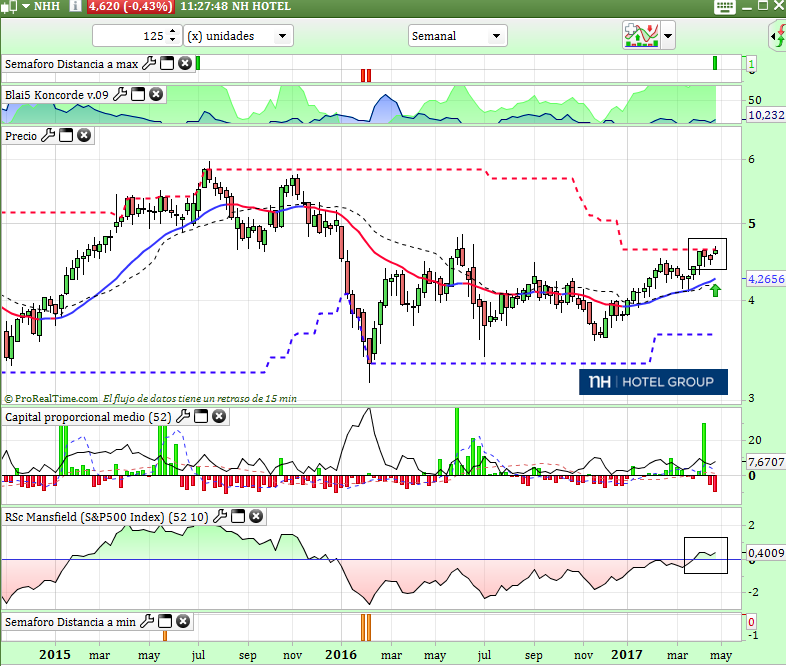Open the Semanal timeframe dropdown
This screenshot has width=786, height=666.
(x=458, y=36)
